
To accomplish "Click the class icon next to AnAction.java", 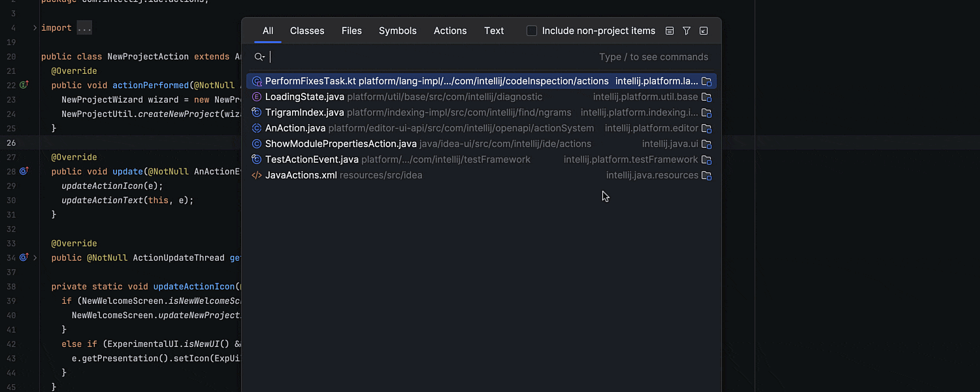I will (256, 128).
